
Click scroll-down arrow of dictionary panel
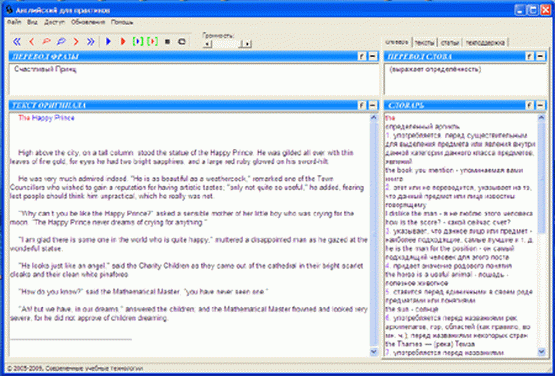541,352
